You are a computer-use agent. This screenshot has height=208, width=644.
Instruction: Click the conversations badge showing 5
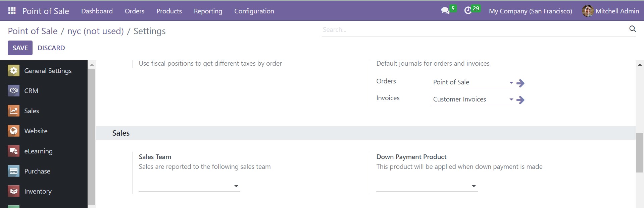click(453, 8)
